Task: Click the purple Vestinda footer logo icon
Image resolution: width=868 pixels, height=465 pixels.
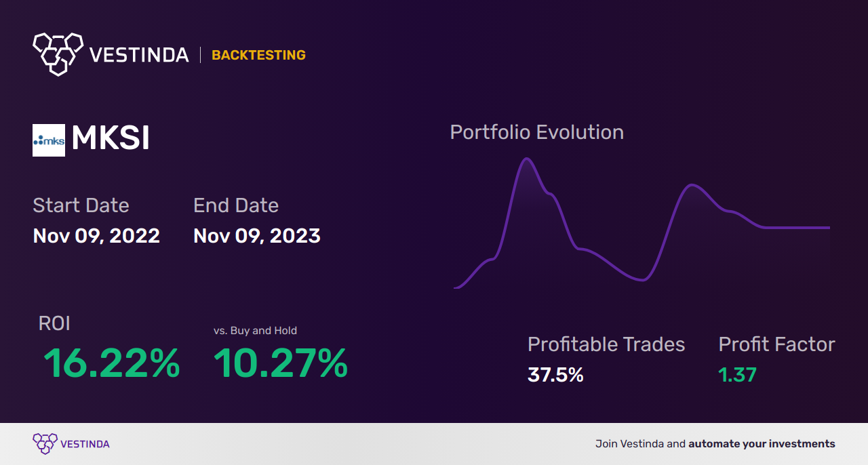Action: [x=45, y=444]
